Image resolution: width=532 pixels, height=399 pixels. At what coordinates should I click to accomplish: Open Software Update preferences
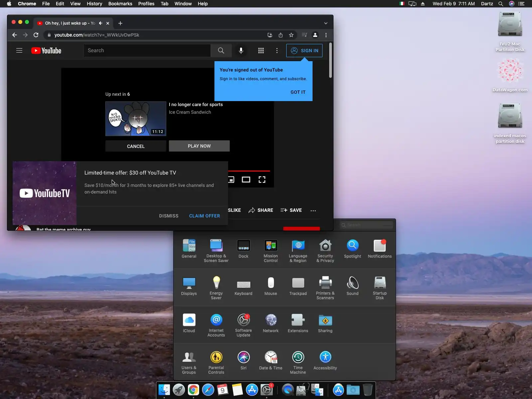tap(243, 325)
